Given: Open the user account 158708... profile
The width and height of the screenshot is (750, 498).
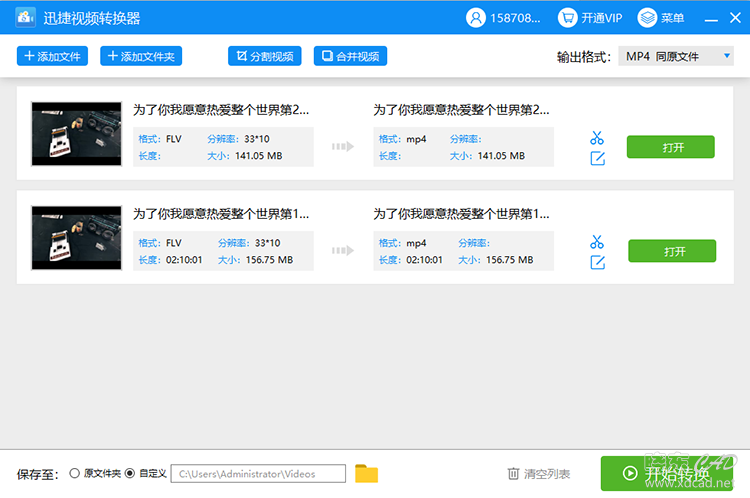Looking at the screenshot, I should (503, 18).
